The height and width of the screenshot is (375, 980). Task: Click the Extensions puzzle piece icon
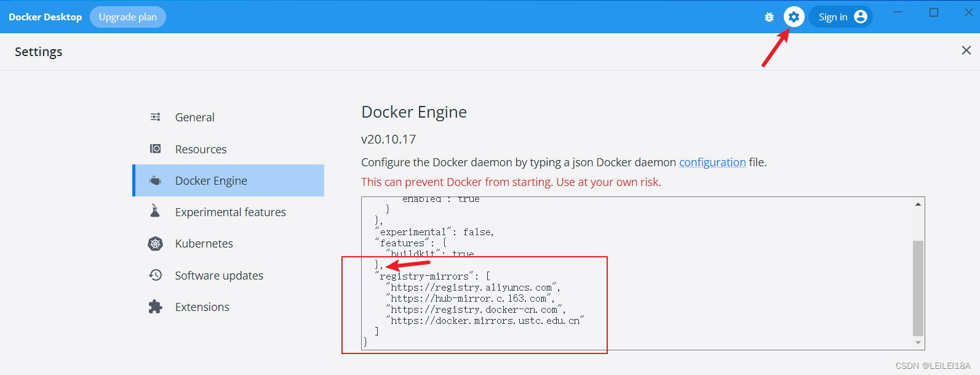click(156, 307)
